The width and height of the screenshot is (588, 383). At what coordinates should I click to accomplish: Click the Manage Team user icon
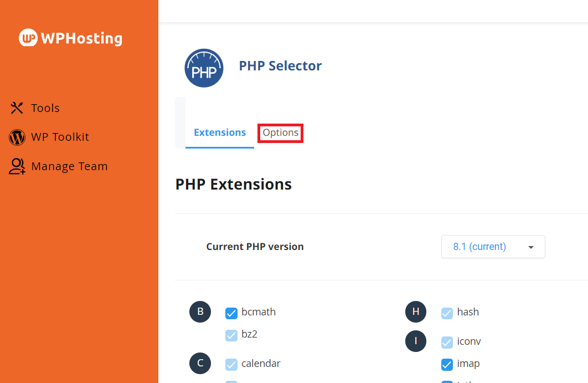tap(17, 166)
